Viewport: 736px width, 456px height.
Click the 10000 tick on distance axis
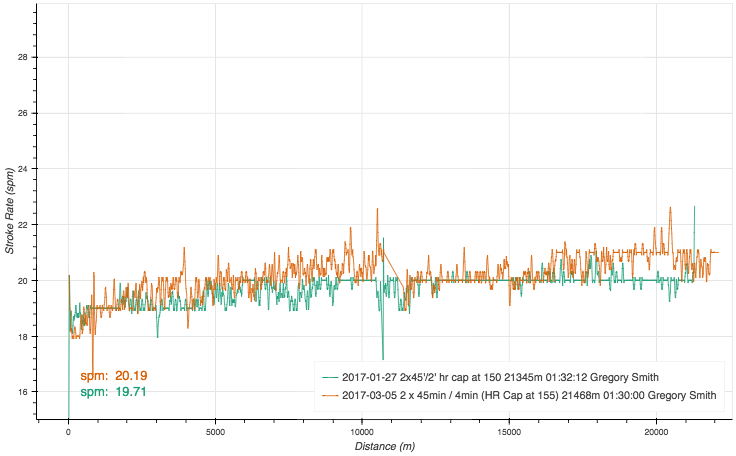[x=362, y=433]
